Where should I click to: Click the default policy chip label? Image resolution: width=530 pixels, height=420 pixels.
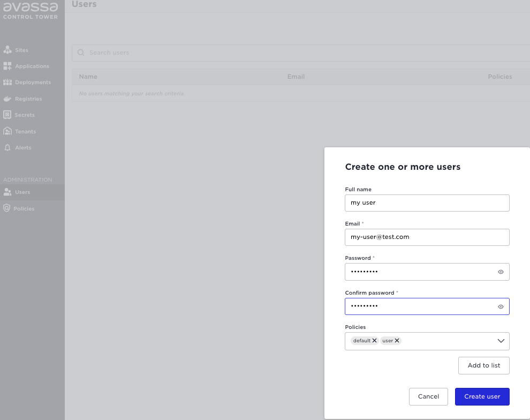[x=362, y=341]
